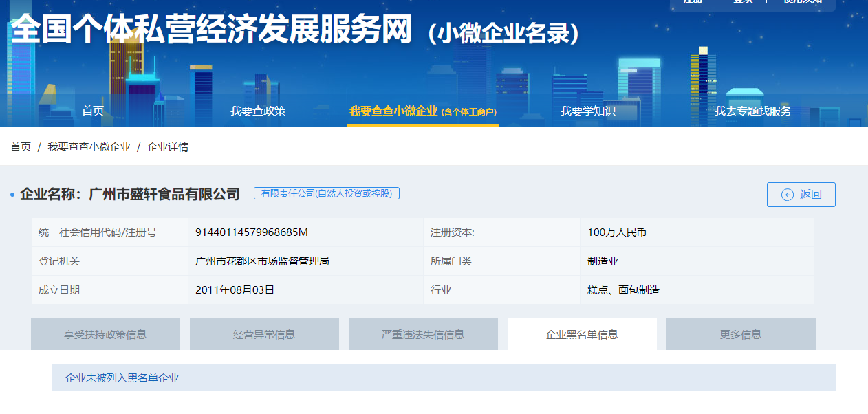This screenshot has width=868, height=414.
Task: Click the site title 全国个体私营经济发展服务网
Action: [x=213, y=30]
